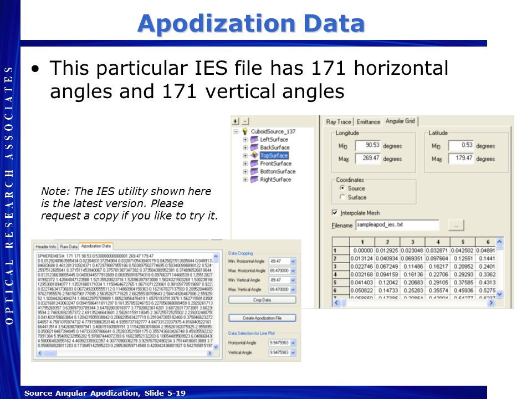Screen dimensions: 532x399
Task: Click the up scroll arrow of SPHEREMESH text box
Action: [x=216, y=257]
